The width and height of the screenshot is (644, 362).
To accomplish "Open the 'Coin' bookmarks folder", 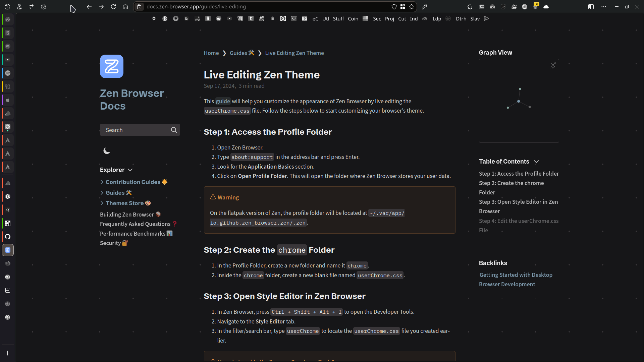I will 353,19.
